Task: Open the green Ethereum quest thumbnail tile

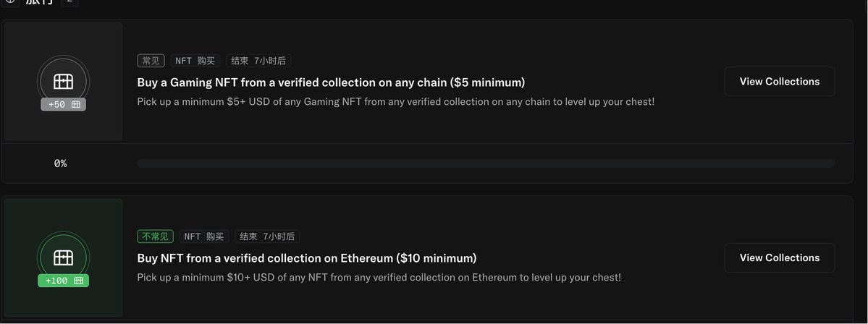Action: tap(63, 257)
